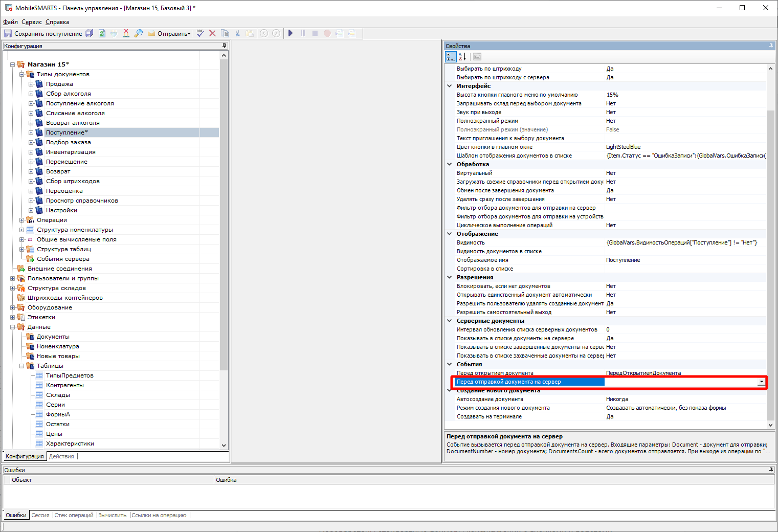
Task: Collapse the События property category
Action: click(x=450, y=364)
